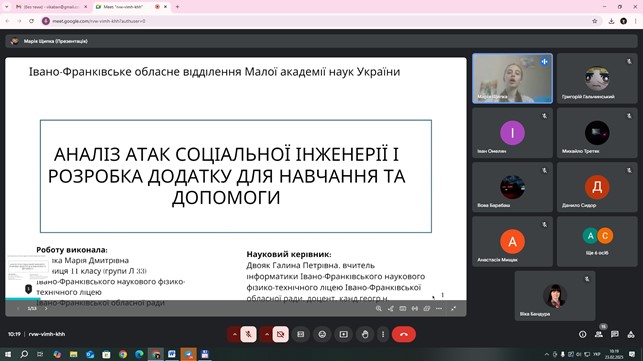Click zoom magnifier icon in presentation toolbar

click(379, 308)
